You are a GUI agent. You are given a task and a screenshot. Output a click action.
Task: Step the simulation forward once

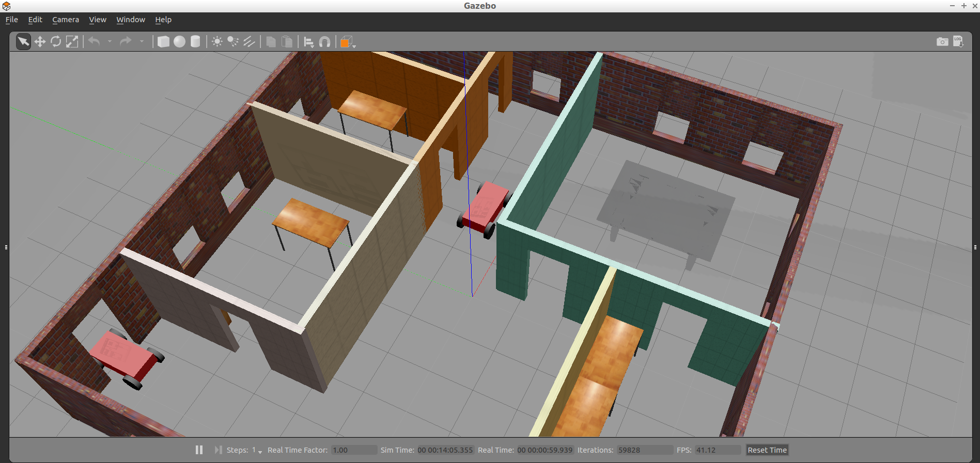(x=218, y=450)
